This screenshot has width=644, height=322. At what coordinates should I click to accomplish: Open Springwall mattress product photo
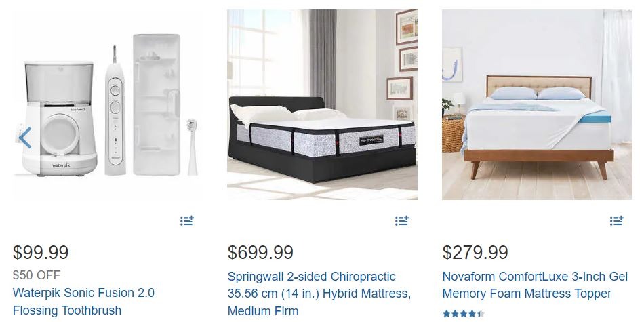(323, 104)
